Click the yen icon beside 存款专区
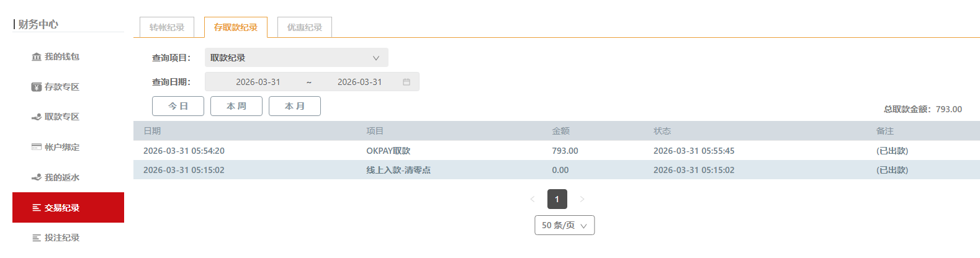Screen dimensions: 980x258 pos(37,87)
